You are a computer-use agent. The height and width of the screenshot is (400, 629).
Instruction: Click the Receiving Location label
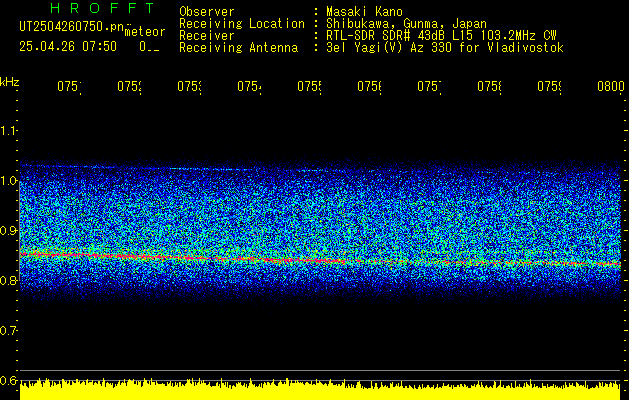[x=242, y=24]
